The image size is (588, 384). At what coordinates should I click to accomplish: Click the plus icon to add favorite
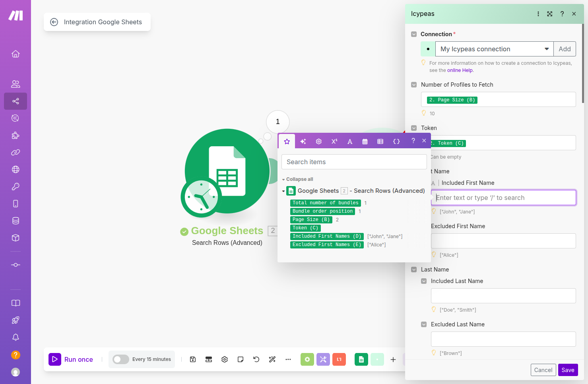click(393, 359)
